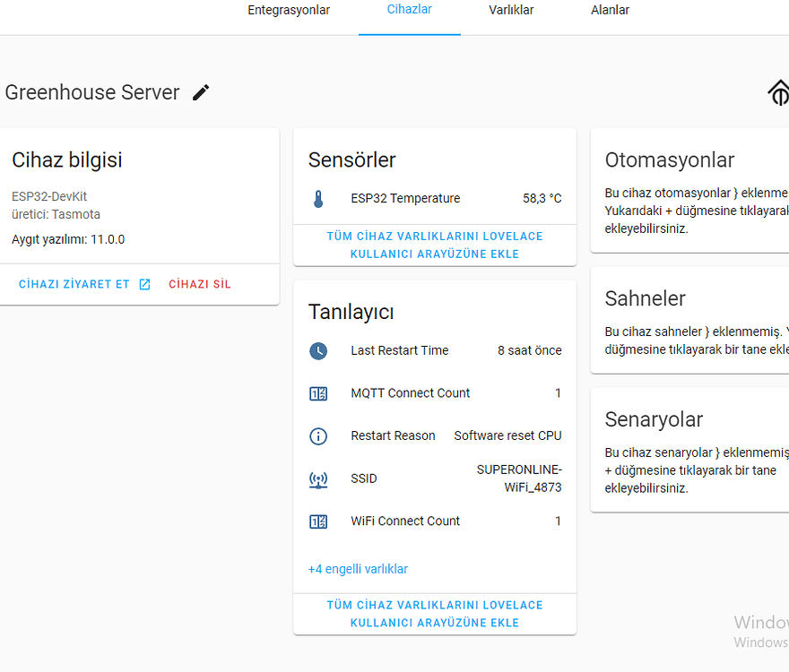
Task: Select the Cihazlar tab
Action: click(409, 10)
